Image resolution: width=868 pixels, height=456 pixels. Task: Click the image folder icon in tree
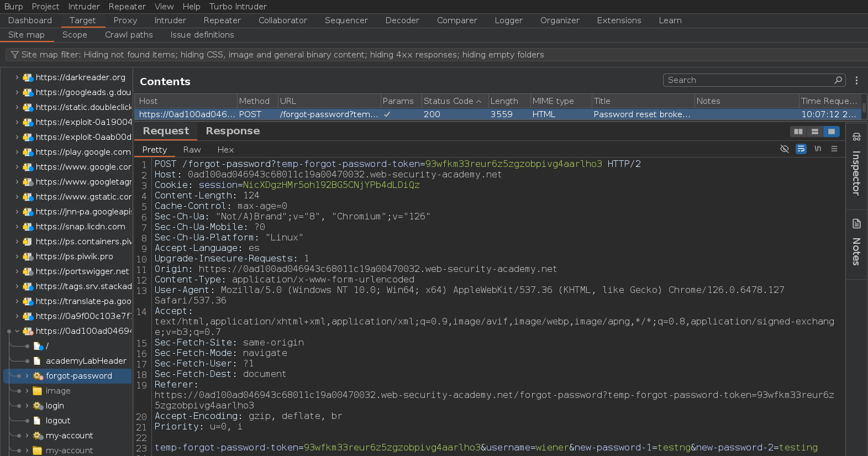point(38,391)
